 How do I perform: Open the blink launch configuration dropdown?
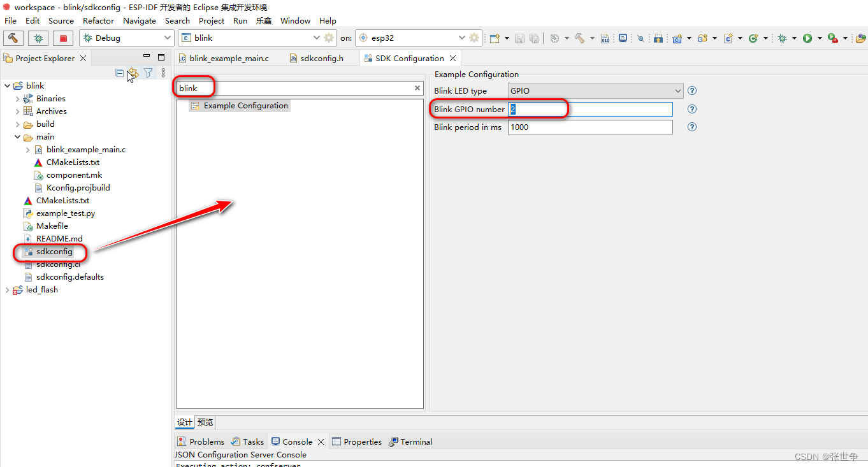pos(317,38)
